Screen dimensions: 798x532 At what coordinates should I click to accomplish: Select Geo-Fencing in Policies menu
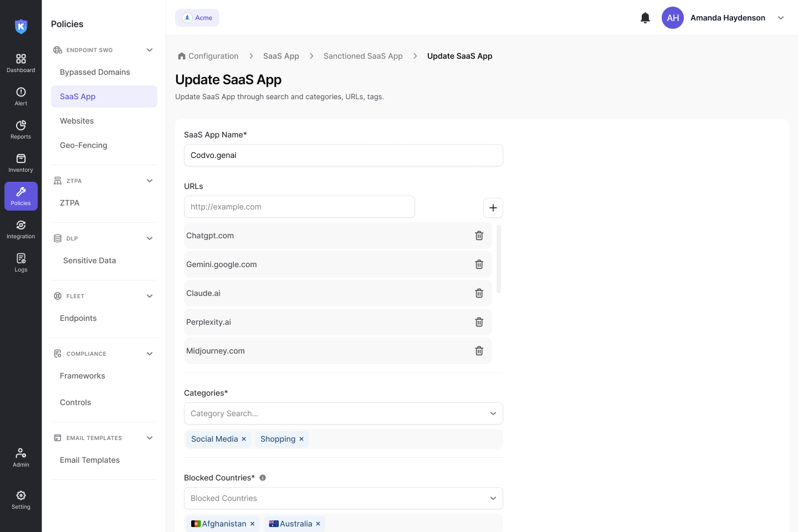(x=84, y=145)
